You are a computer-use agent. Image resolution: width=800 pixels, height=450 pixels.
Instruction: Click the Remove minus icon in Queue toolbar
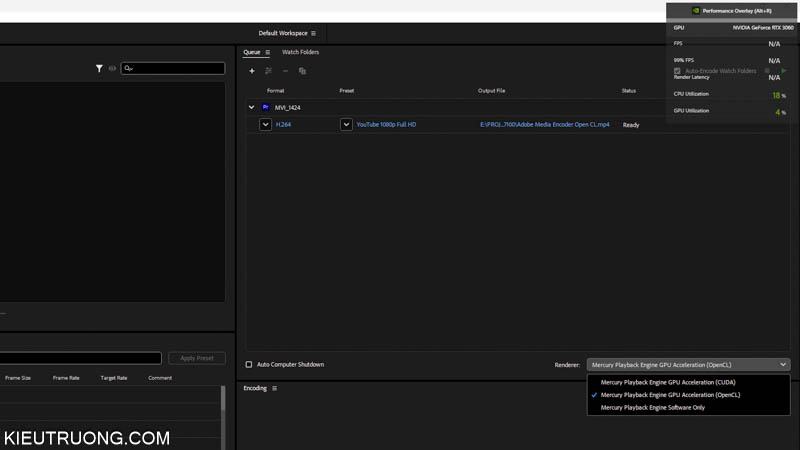tap(285, 71)
